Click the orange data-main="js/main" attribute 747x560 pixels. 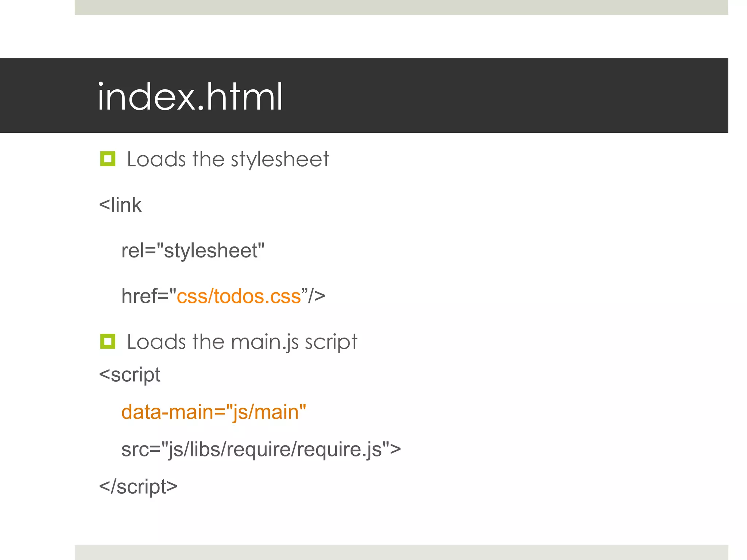pos(213,412)
